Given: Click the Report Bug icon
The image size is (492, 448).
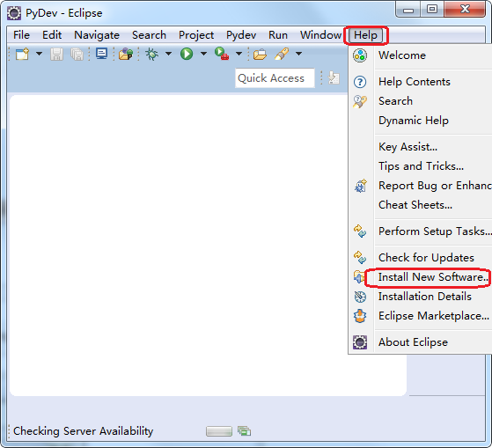Looking at the screenshot, I should pyautogui.click(x=360, y=186).
